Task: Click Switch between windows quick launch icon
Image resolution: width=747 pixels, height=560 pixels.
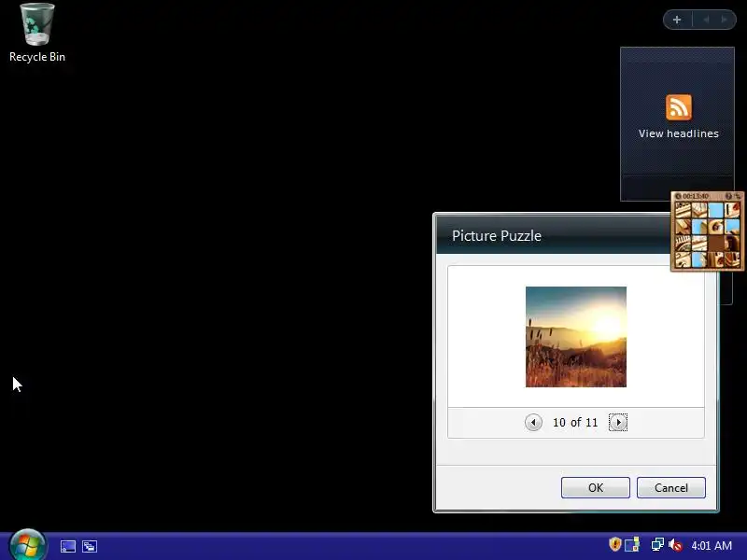Action: 90,546
